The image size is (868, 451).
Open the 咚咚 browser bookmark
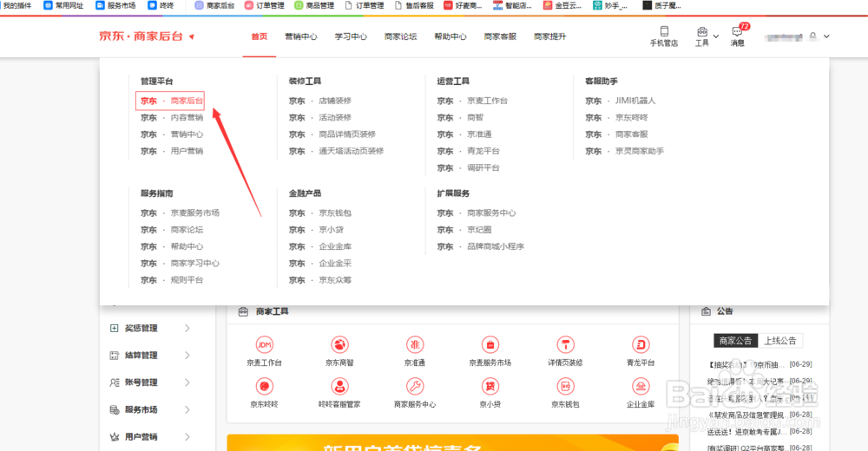point(161,5)
